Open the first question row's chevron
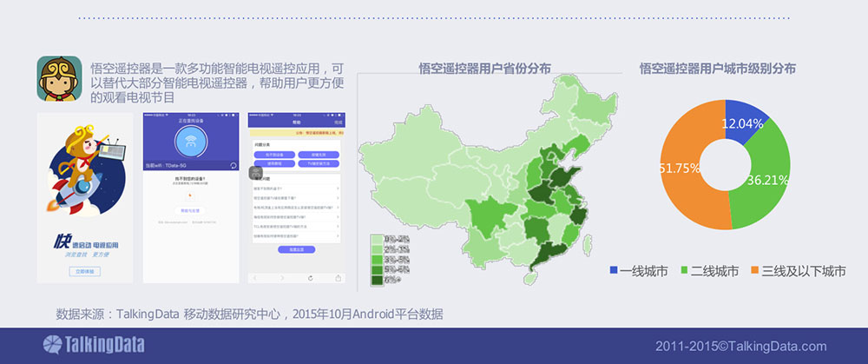The width and height of the screenshot is (868, 364). point(338,189)
